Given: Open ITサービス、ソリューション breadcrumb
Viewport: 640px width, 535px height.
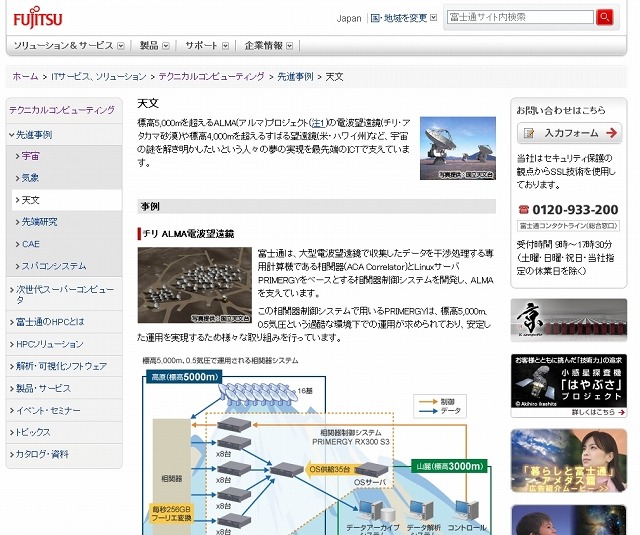Looking at the screenshot, I should pyautogui.click(x=98, y=76).
